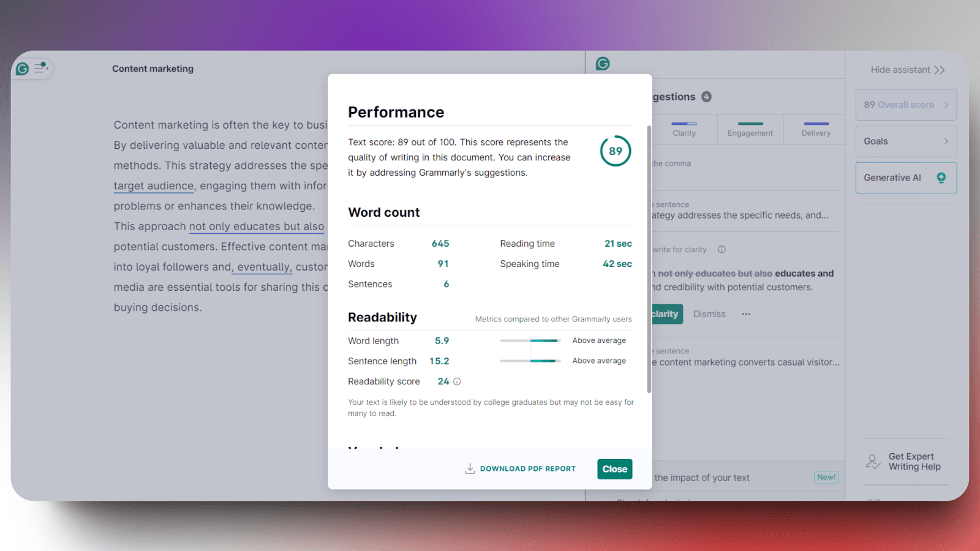Open suggestion 'content marketing converts casual visitor'
The image size is (980, 551).
[x=745, y=357]
